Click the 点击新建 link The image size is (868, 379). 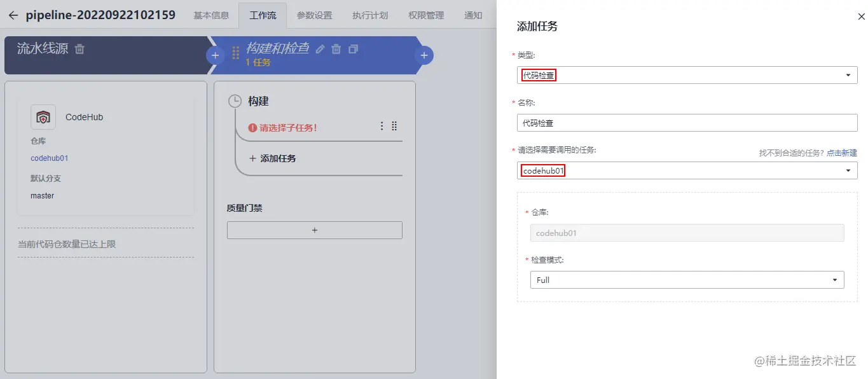click(x=842, y=153)
